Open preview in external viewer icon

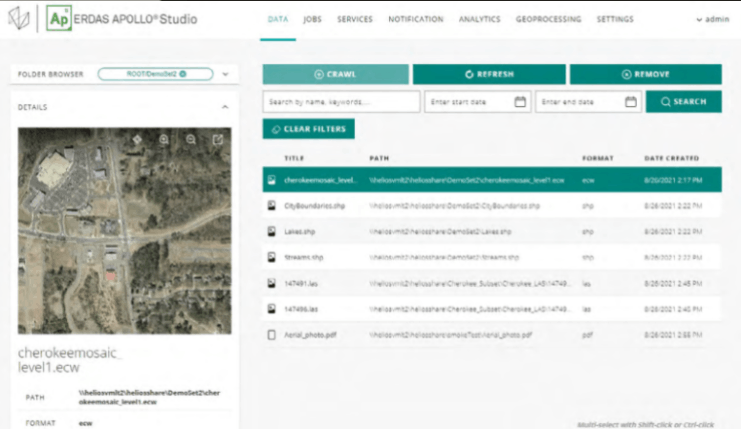[218, 139]
